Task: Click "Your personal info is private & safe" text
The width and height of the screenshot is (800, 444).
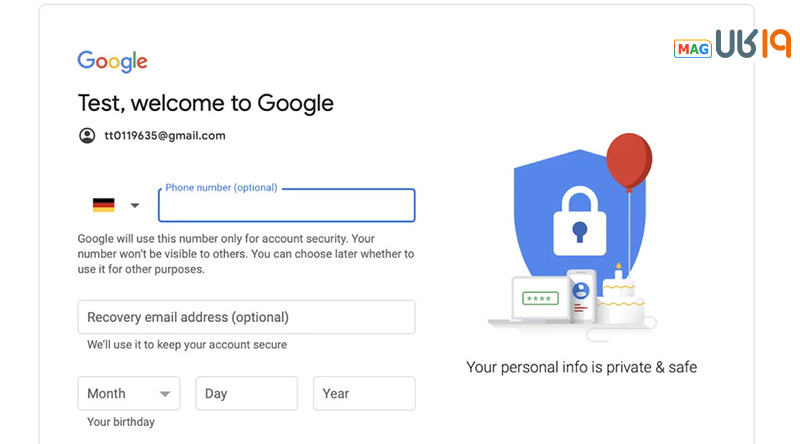Action: 581,367
